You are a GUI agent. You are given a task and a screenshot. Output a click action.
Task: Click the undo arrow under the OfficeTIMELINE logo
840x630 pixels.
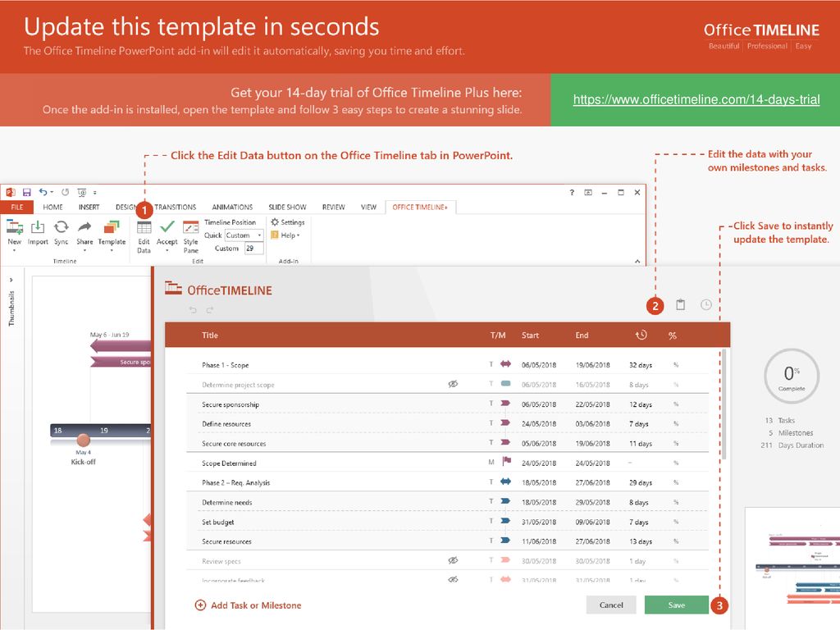pyautogui.click(x=193, y=310)
